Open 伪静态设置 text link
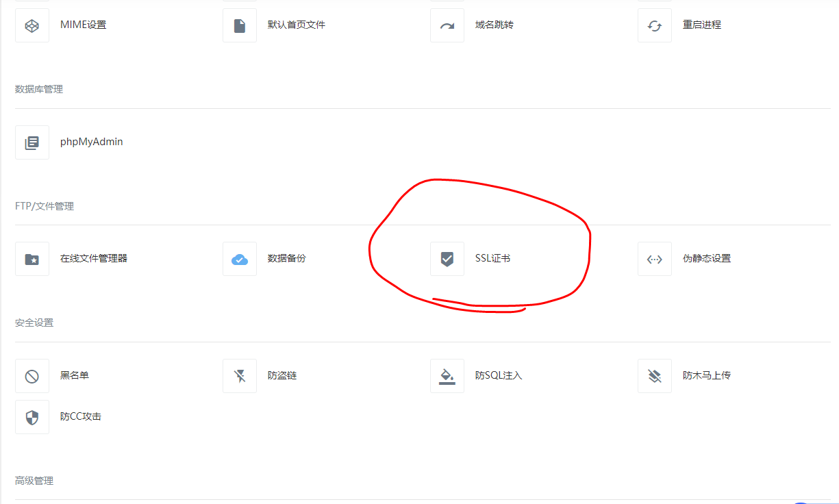 [x=707, y=258]
